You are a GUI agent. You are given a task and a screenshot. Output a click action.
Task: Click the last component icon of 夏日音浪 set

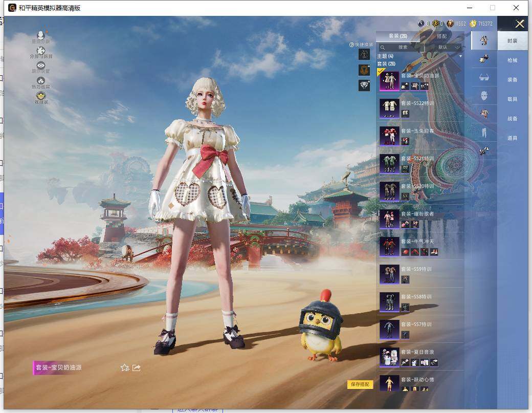tap(434, 362)
